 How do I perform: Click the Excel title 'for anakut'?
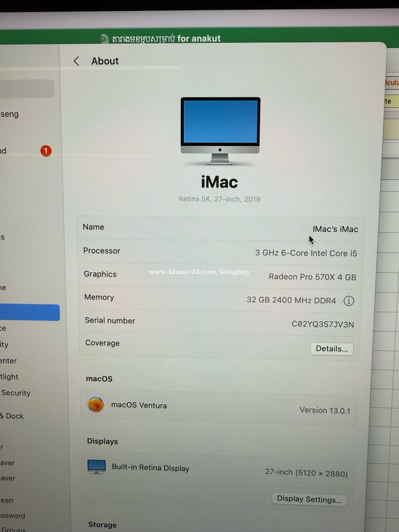(199, 38)
